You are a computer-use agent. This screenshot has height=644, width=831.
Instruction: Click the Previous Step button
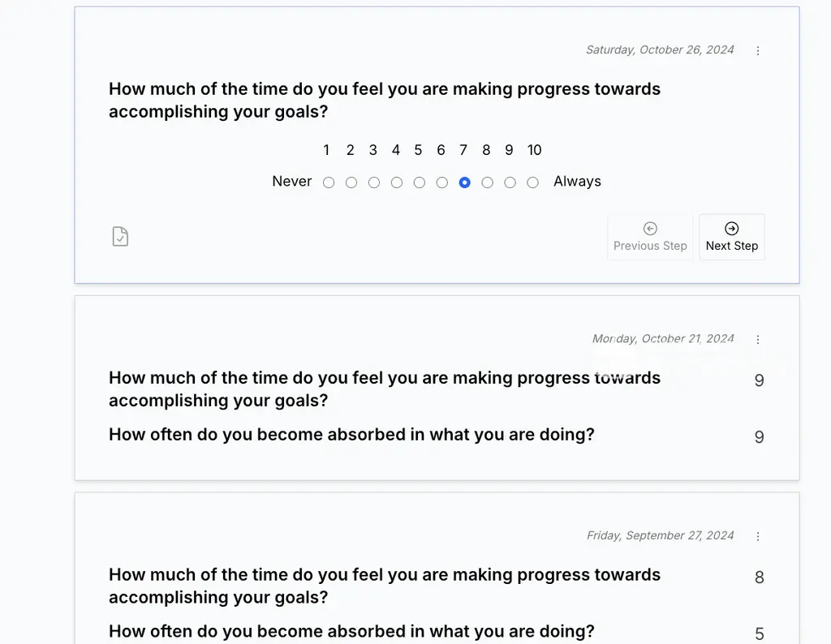(x=650, y=237)
